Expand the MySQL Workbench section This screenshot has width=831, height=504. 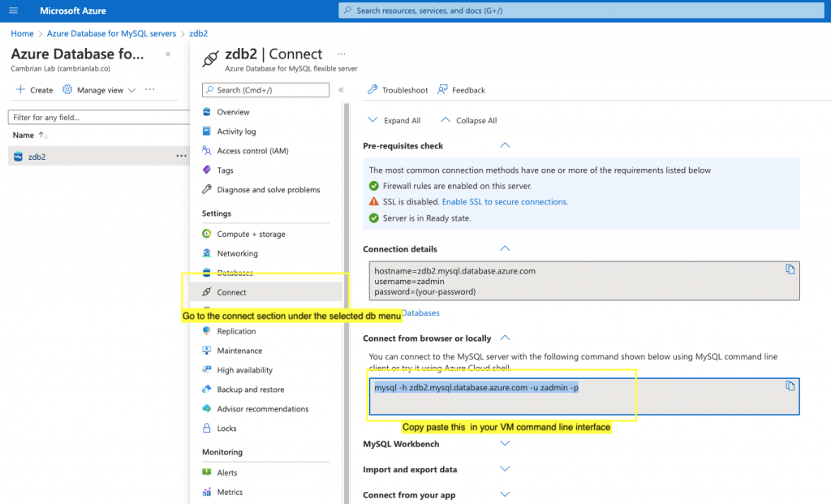505,444
